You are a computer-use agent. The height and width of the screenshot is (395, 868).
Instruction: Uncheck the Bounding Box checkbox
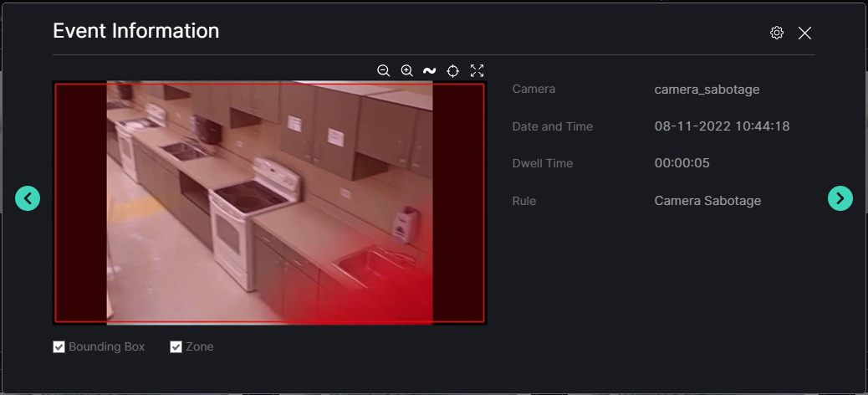pos(59,346)
